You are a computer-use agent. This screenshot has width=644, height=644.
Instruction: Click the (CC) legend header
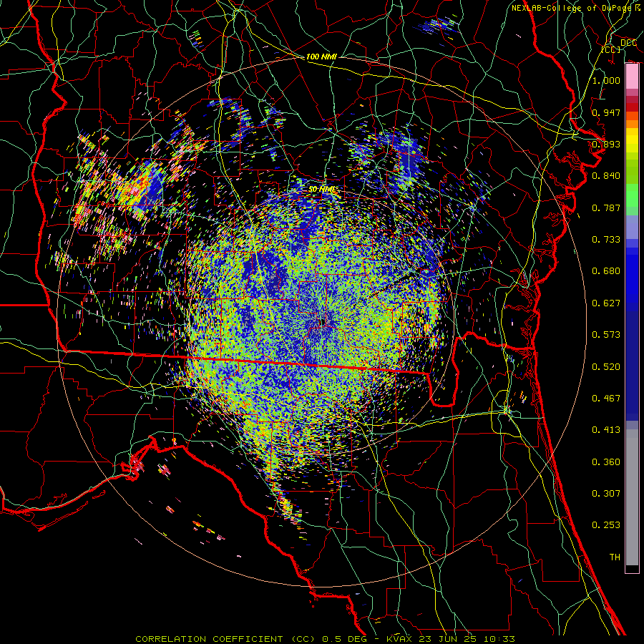pyautogui.click(x=611, y=49)
